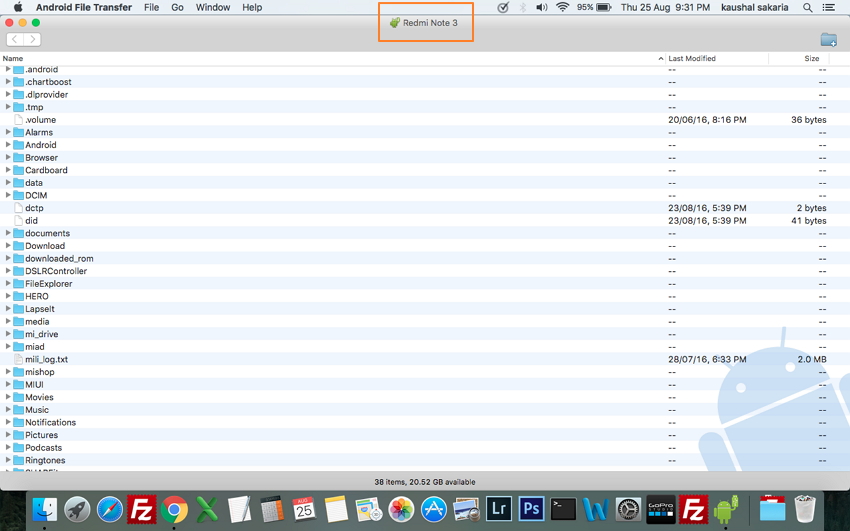850x531 pixels.
Task: Open the yellow Notes app in Dock
Action: pos(336,509)
